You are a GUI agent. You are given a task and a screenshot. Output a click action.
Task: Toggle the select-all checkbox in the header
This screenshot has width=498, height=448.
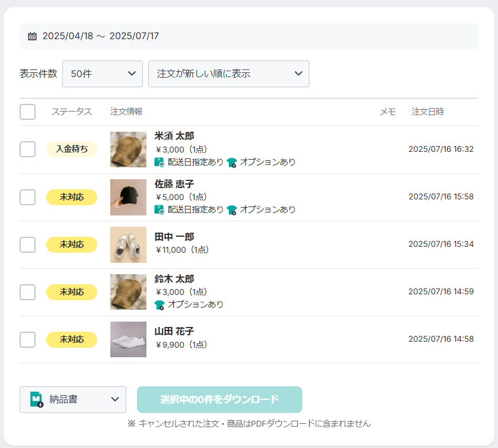tap(28, 112)
